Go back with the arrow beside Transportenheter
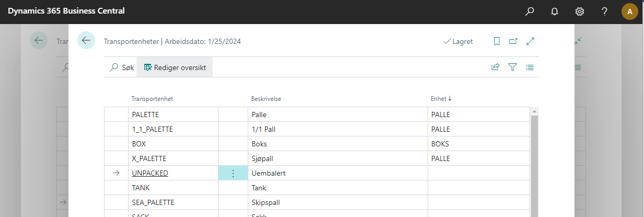 click(86, 40)
